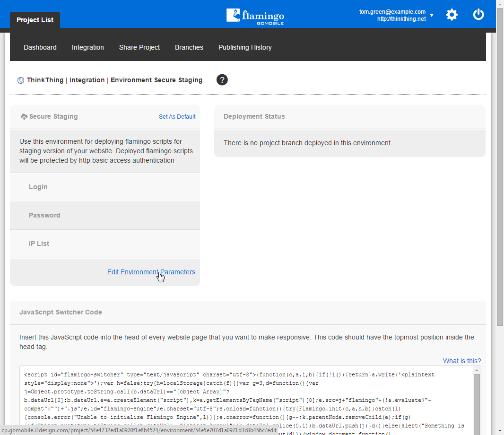
Task: Click the JavaScript Switcher Code heading
Action: point(61,312)
